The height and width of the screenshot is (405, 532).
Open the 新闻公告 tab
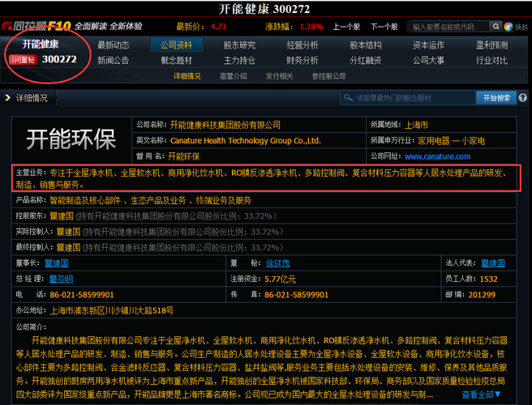(x=114, y=60)
